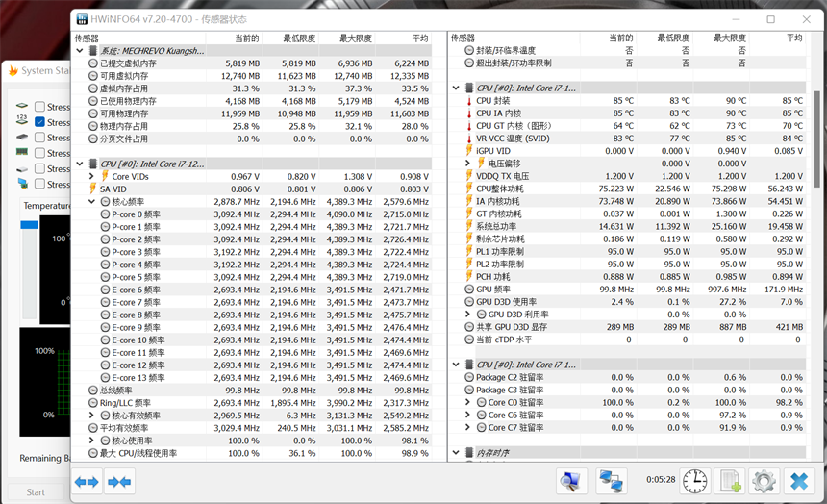This screenshot has width=827, height=504.
Task: Click the circle icon beside GPU 频率
Action: [469, 290]
